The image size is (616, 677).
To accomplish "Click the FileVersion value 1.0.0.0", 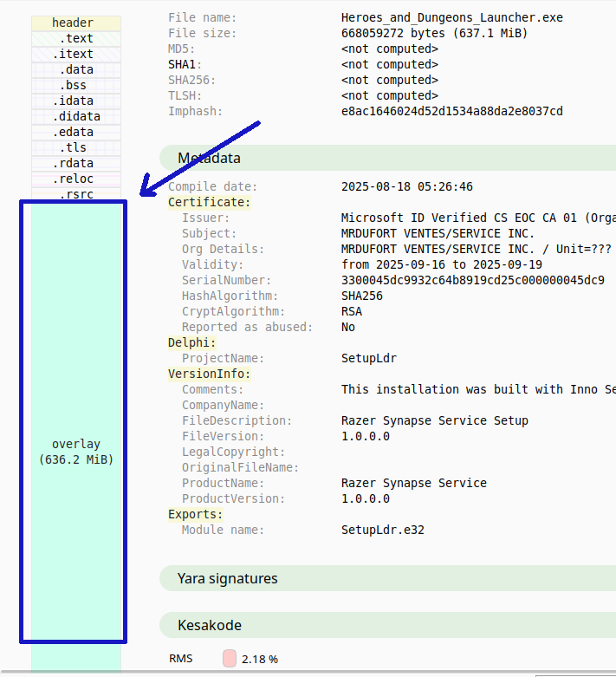I will 366,436.
